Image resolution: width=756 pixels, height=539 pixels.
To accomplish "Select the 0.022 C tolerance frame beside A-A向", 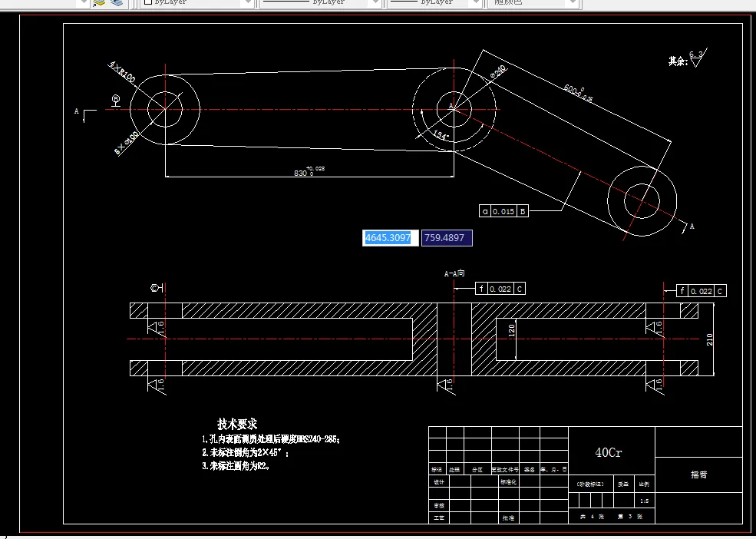I will [500, 289].
